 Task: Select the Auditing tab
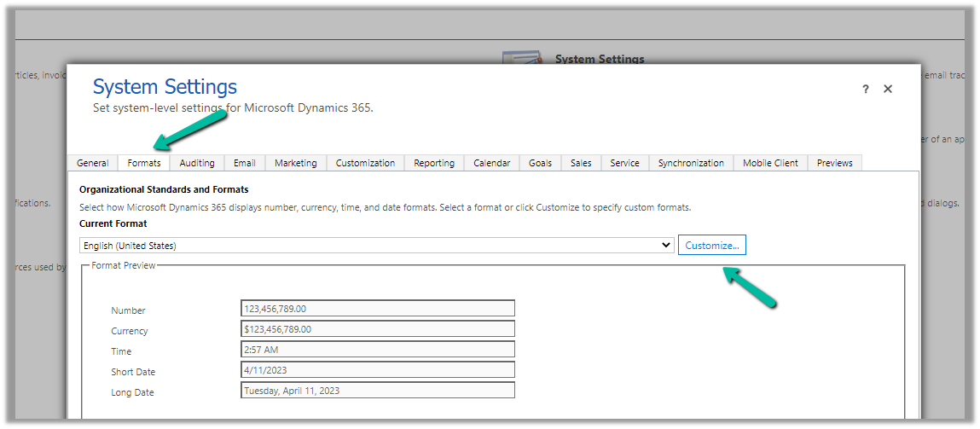197,163
